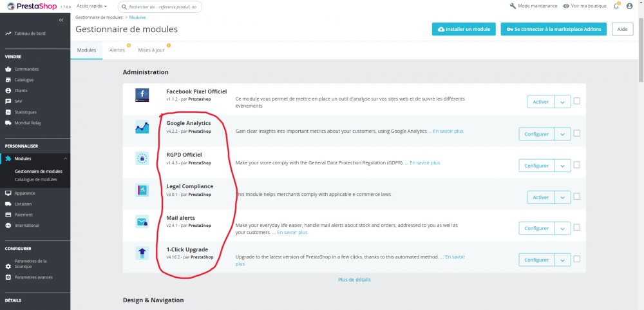
Task: Collapse the Modules sidebar submenu chevron
Action: click(65, 159)
